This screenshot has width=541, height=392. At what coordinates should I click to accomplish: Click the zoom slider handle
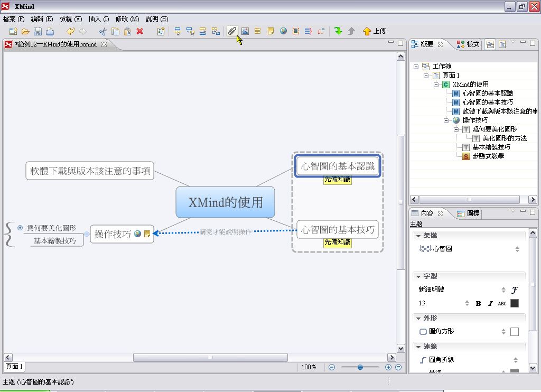(x=360, y=367)
